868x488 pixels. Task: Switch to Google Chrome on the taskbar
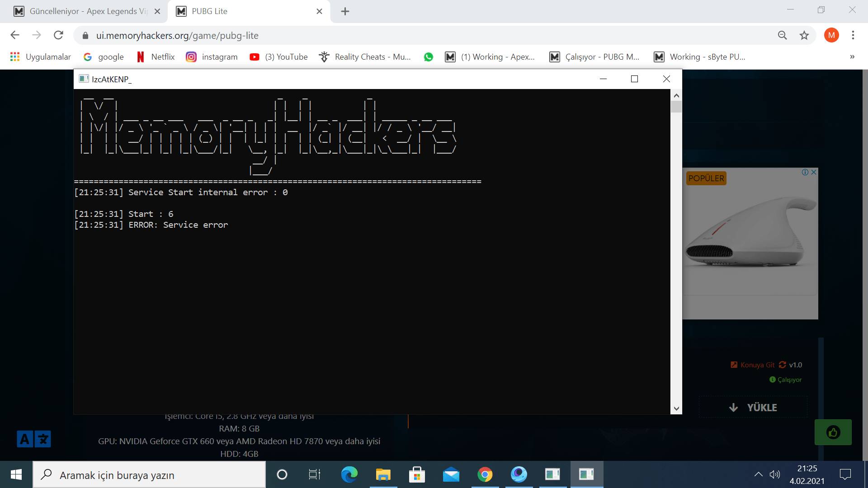click(485, 474)
